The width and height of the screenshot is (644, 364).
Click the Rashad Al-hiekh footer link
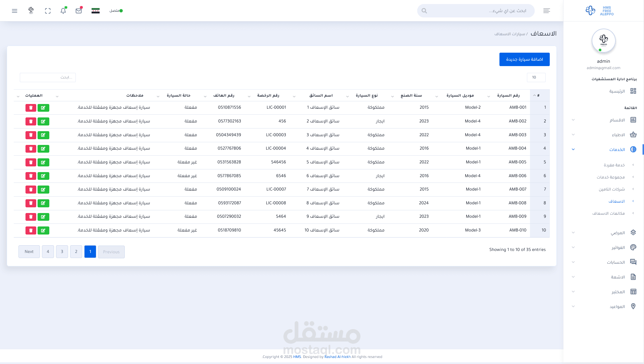pyautogui.click(x=337, y=357)
